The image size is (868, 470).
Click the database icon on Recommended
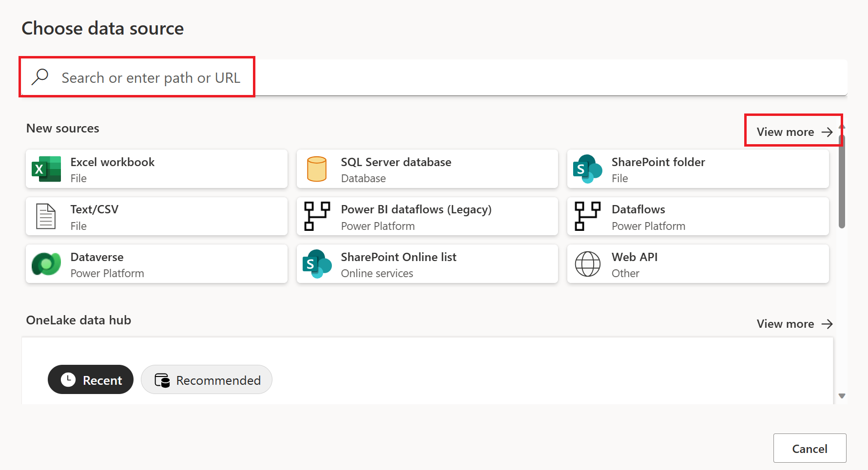162,380
